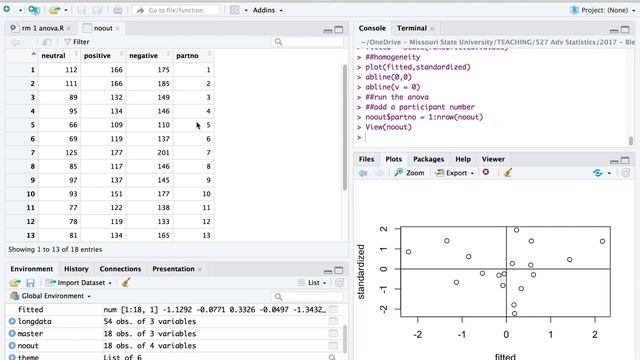Click the clear environment broom icon
Image resolution: width=640 pixels, height=360 pixels.
click(126, 282)
